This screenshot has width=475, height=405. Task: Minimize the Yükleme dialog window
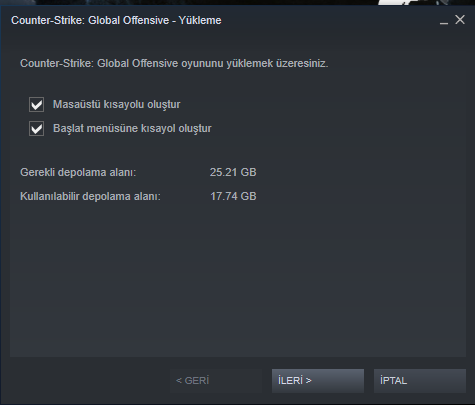[444, 21]
